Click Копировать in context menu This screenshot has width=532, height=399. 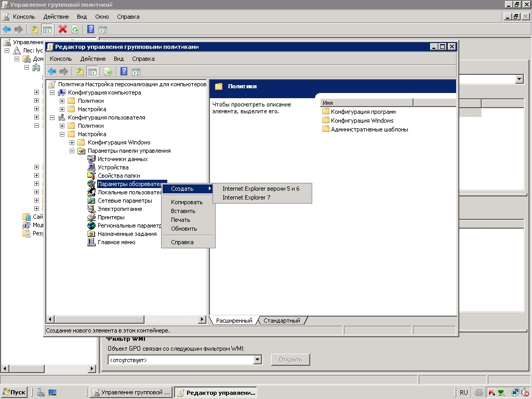[187, 202]
